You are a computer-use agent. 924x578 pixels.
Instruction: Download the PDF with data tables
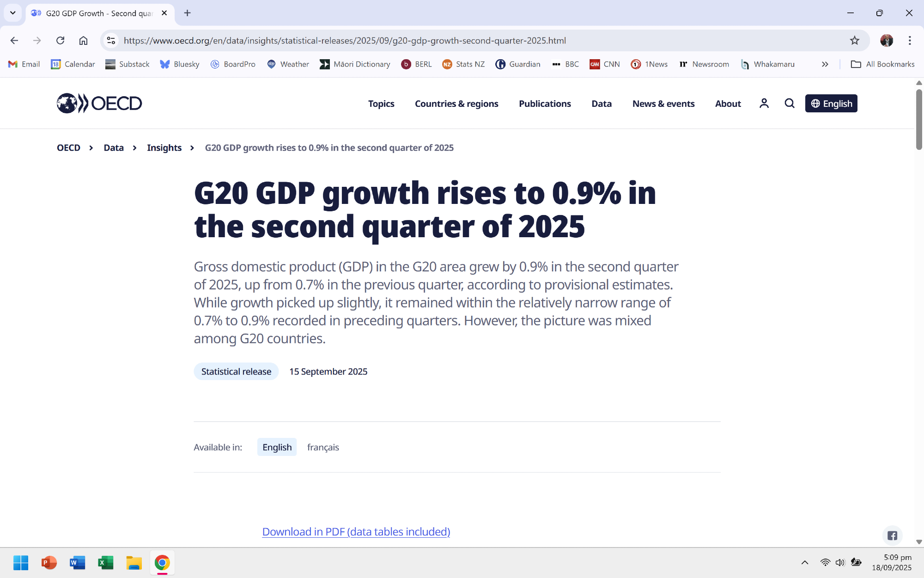point(356,532)
